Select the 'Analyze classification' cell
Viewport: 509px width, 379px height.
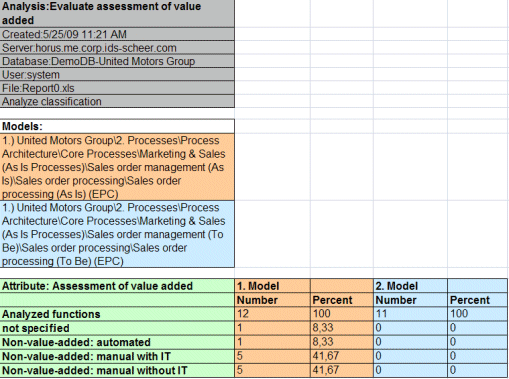point(117,101)
